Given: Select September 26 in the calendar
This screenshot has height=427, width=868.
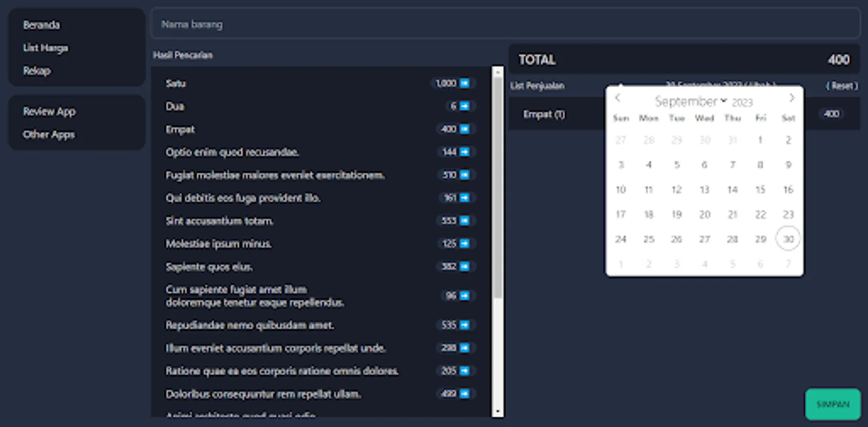Looking at the screenshot, I should point(677,239).
